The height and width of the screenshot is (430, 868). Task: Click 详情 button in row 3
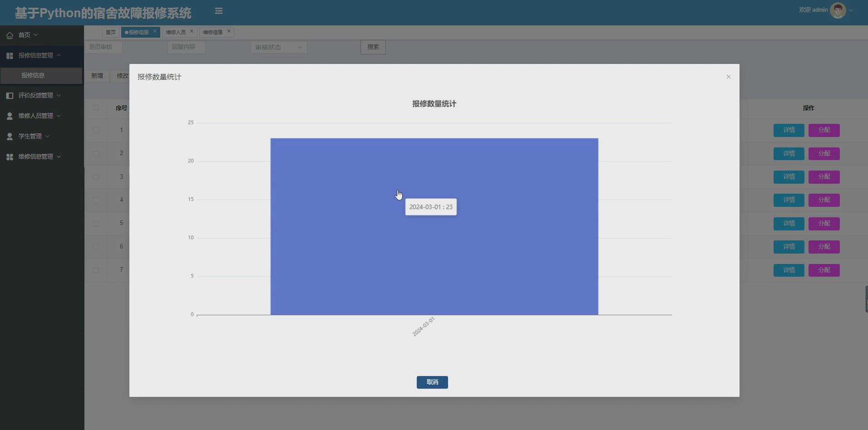coord(789,177)
